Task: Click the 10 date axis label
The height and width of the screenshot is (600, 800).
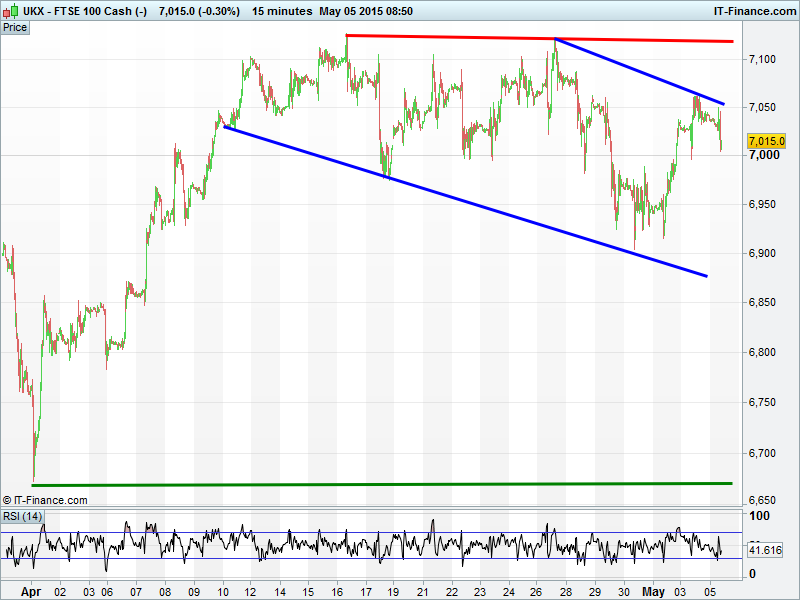Action: point(223,592)
